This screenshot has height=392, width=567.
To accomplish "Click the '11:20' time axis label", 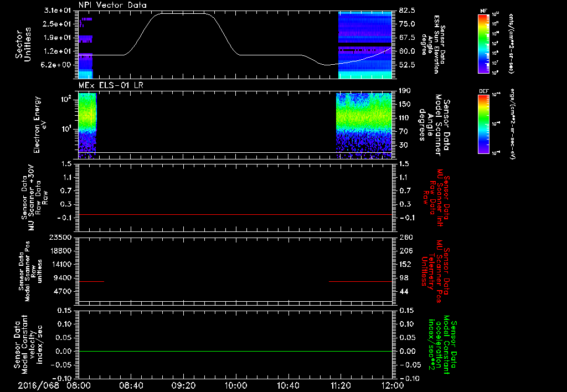I will point(341,385).
